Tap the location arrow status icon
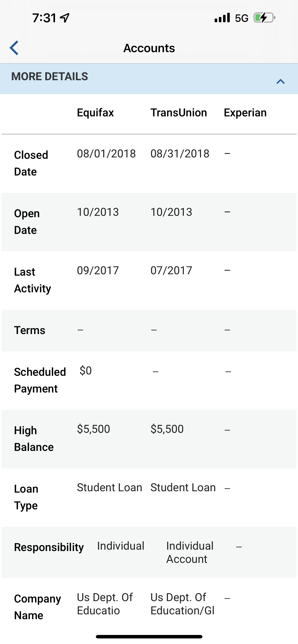Viewport: 298px width, 644px height. (x=65, y=18)
